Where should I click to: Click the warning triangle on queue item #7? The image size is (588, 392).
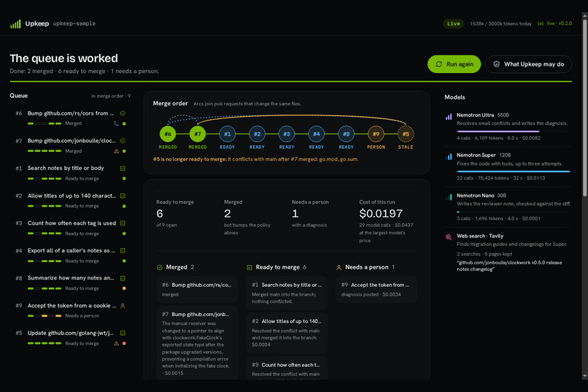coord(116,151)
